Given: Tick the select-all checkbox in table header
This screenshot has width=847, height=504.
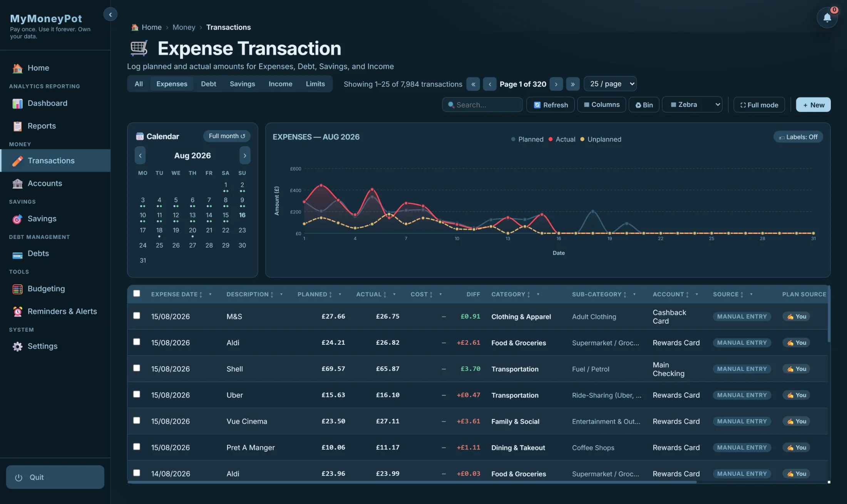Looking at the screenshot, I should [x=137, y=294].
